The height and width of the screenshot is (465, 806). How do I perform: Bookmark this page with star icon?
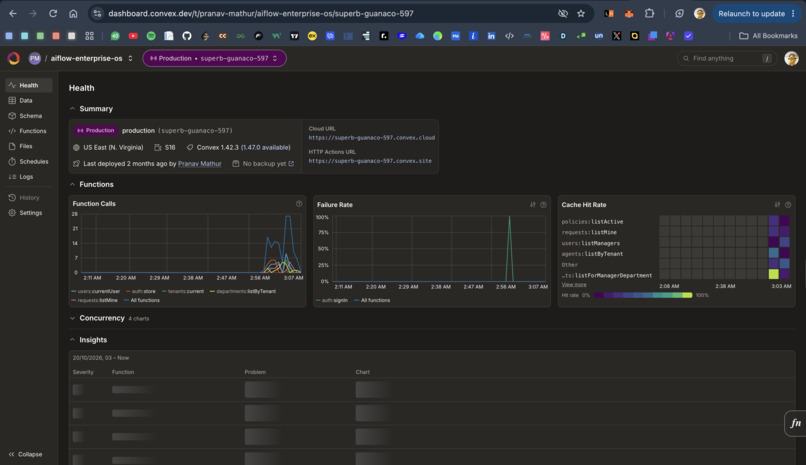pos(581,14)
